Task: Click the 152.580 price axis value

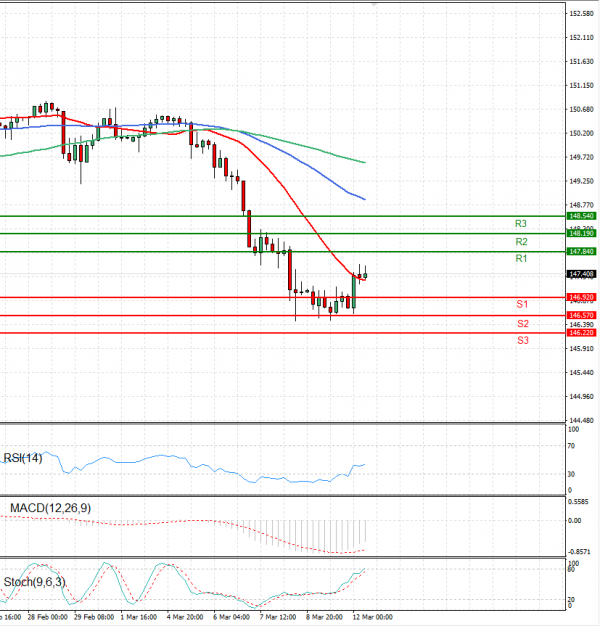Action: pos(581,14)
